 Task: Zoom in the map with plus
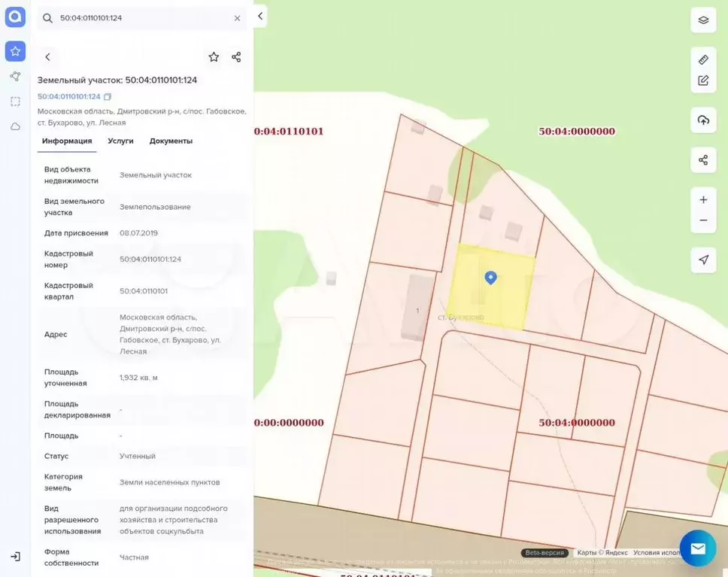tap(703, 200)
